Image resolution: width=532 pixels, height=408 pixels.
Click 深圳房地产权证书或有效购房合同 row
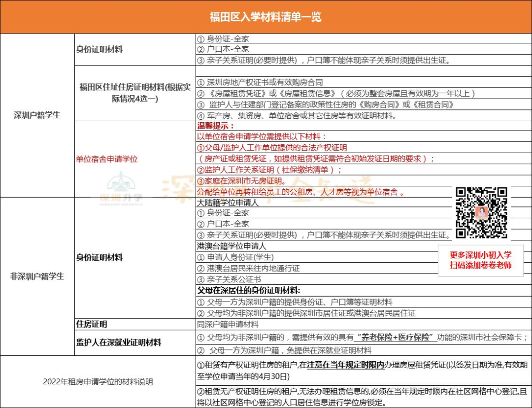pos(364,82)
